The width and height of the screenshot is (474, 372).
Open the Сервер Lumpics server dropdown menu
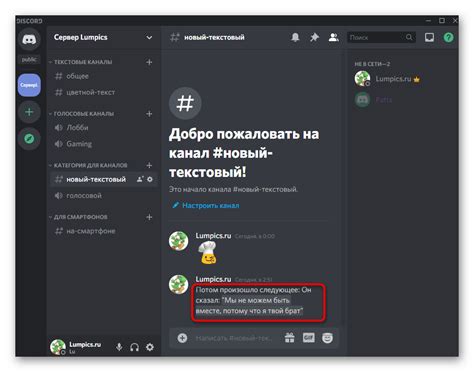(x=149, y=37)
